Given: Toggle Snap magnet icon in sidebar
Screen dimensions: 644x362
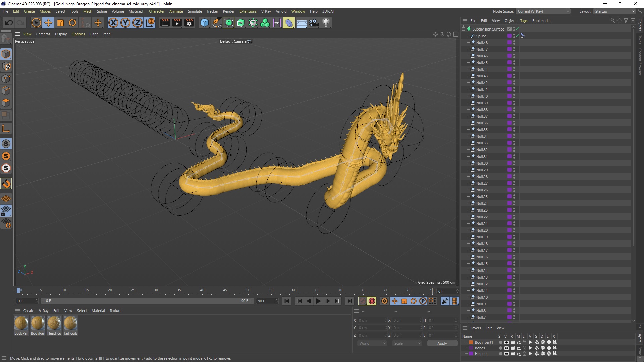Looking at the screenshot, I should [x=6, y=183].
